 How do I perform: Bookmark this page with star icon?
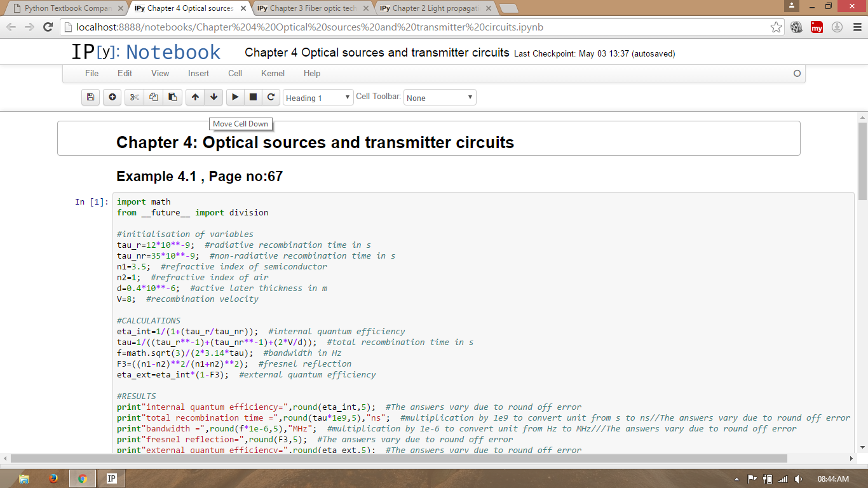click(776, 27)
